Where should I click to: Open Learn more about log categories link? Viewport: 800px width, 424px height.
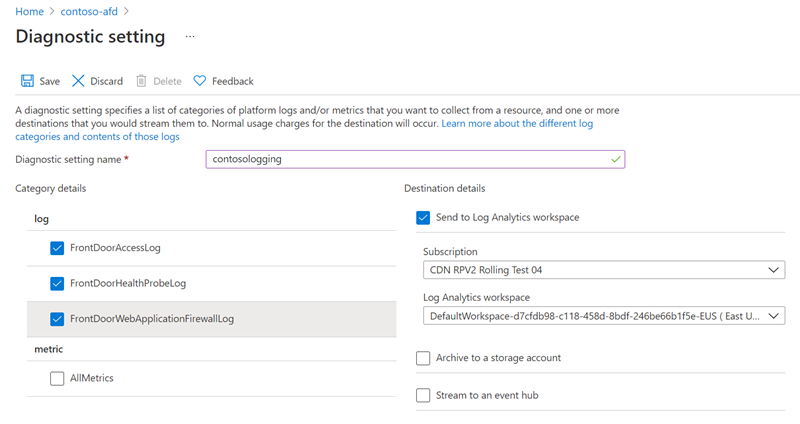(517, 123)
